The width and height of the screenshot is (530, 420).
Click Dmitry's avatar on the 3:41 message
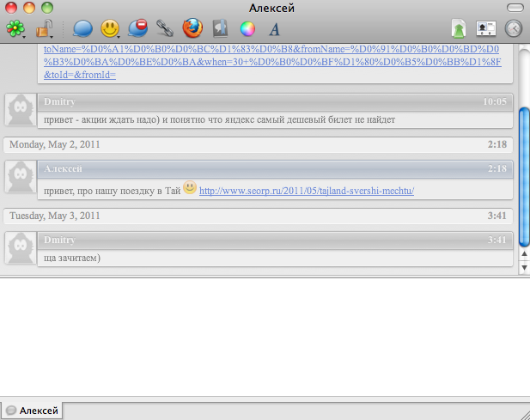click(x=19, y=248)
